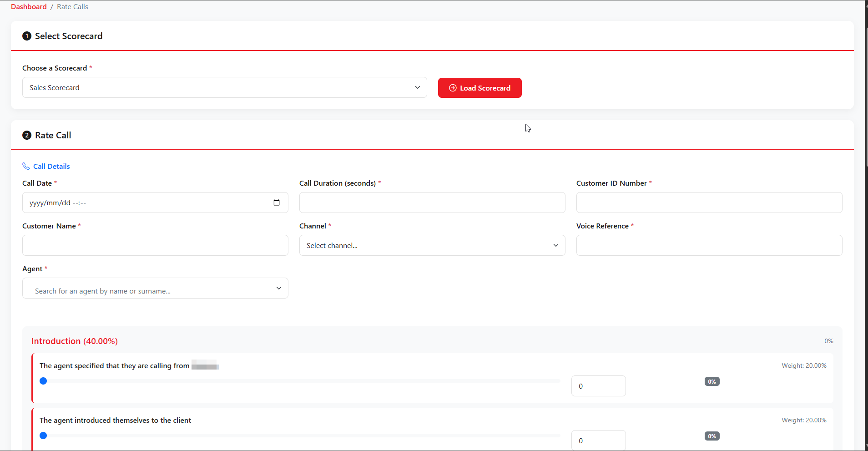Click into the Voice Reference field
Viewport: 868px width, 451px height.
(709, 245)
